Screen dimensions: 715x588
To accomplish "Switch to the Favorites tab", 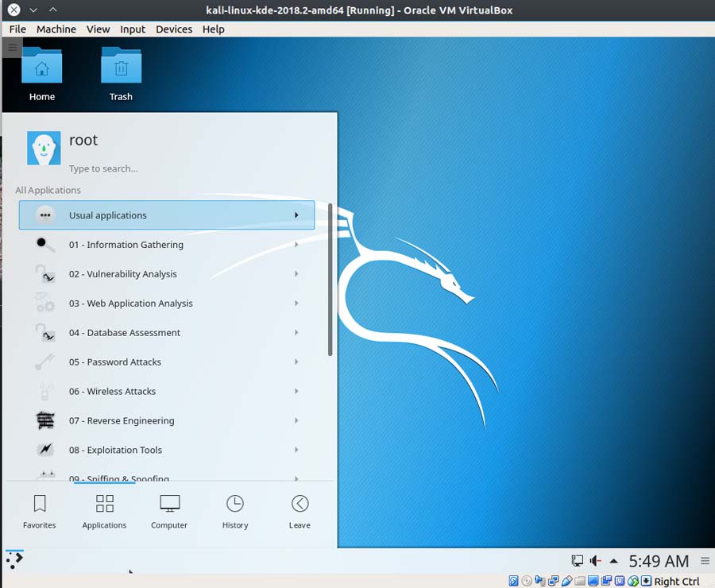I will tap(40, 511).
